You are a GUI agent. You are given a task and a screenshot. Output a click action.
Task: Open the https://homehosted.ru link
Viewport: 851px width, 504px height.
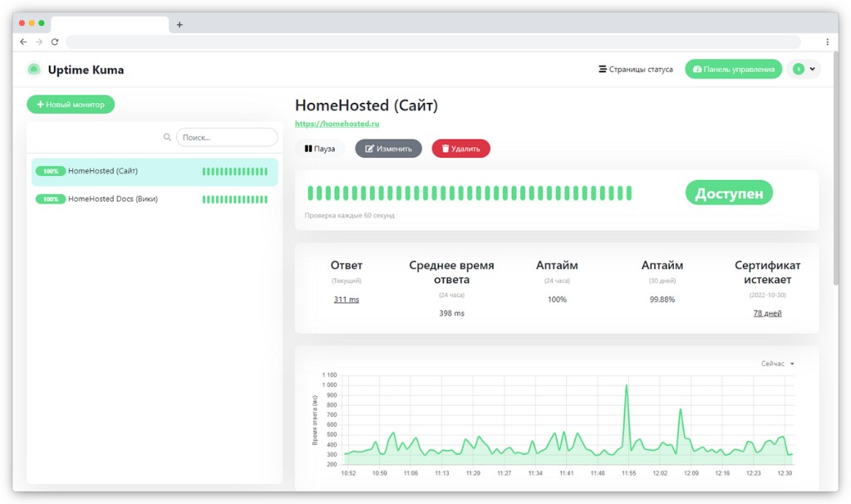(337, 124)
